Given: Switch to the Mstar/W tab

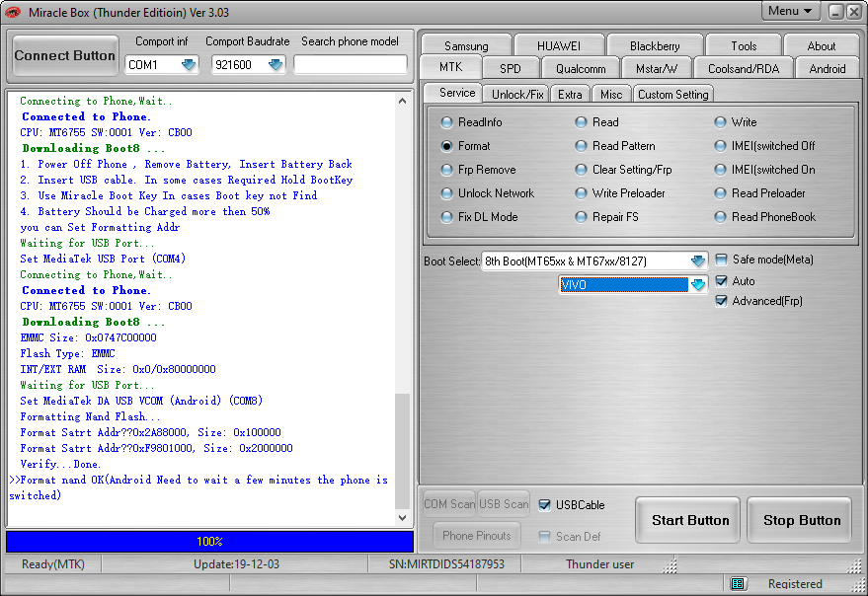Looking at the screenshot, I should pos(657,69).
